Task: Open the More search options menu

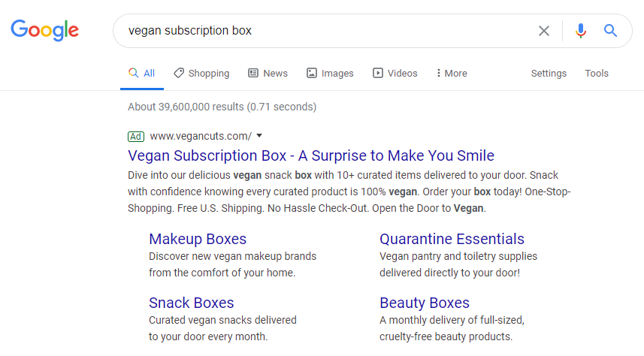Action: [451, 73]
